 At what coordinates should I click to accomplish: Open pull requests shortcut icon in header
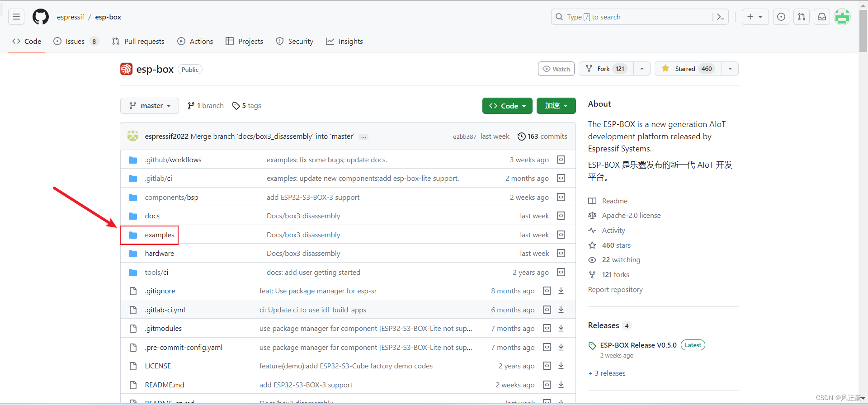[x=802, y=17]
